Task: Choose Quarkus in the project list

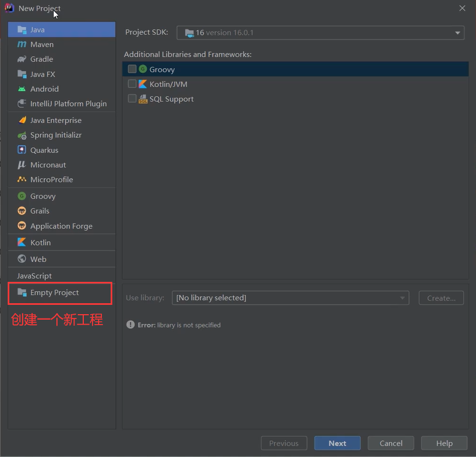Action: click(x=62, y=150)
